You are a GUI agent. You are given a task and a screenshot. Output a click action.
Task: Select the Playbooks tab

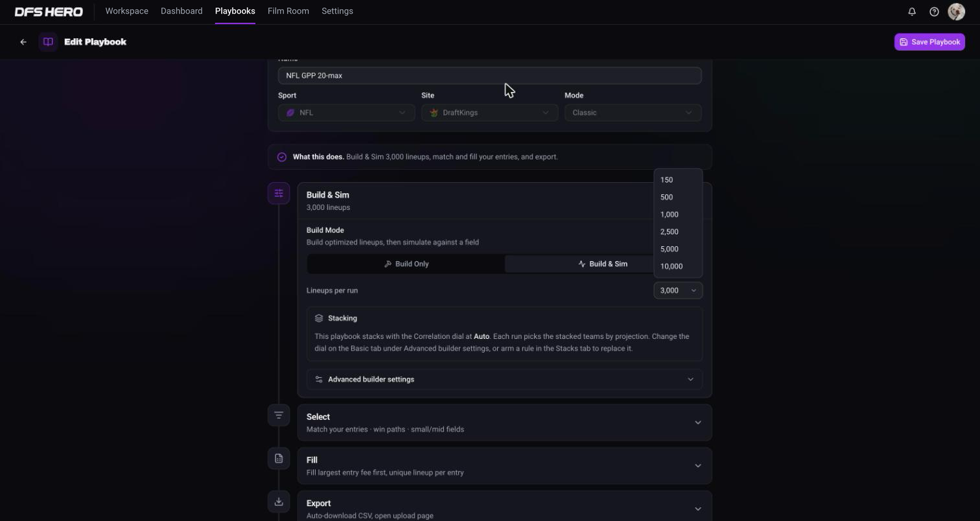click(235, 11)
